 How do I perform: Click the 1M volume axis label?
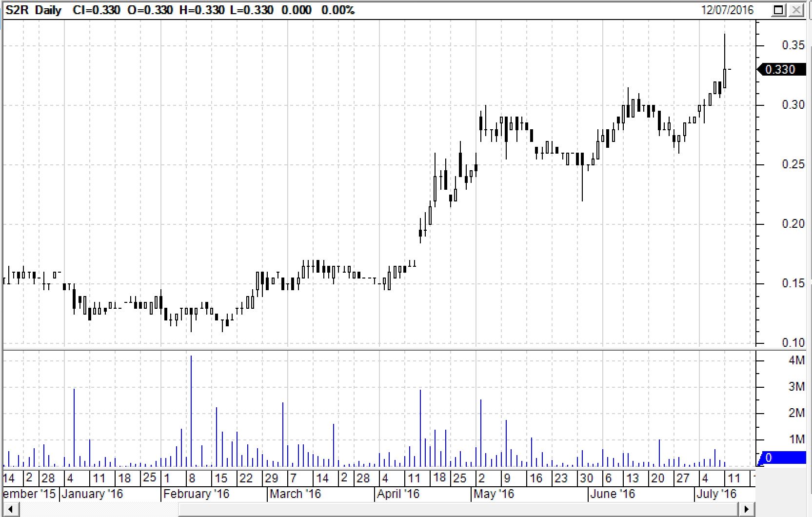796,439
